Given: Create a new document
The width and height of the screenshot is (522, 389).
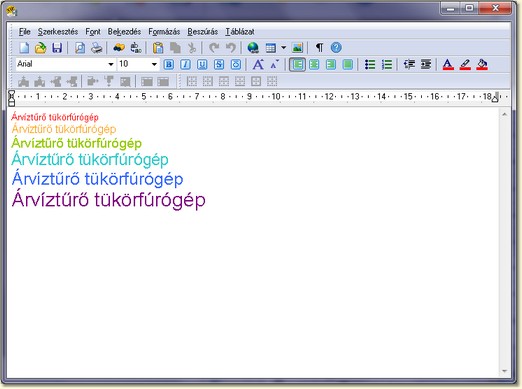Looking at the screenshot, I should pyautogui.click(x=24, y=48).
